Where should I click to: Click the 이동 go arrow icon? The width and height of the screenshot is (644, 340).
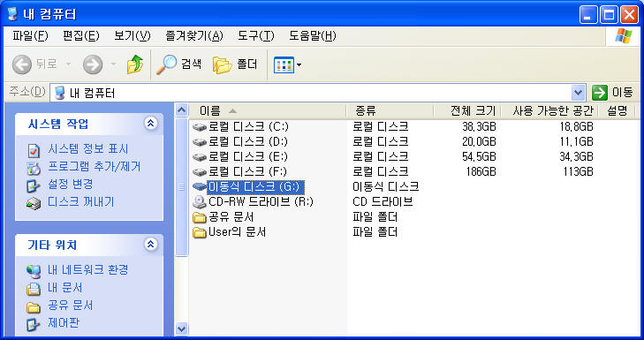(x=600, y=93)
